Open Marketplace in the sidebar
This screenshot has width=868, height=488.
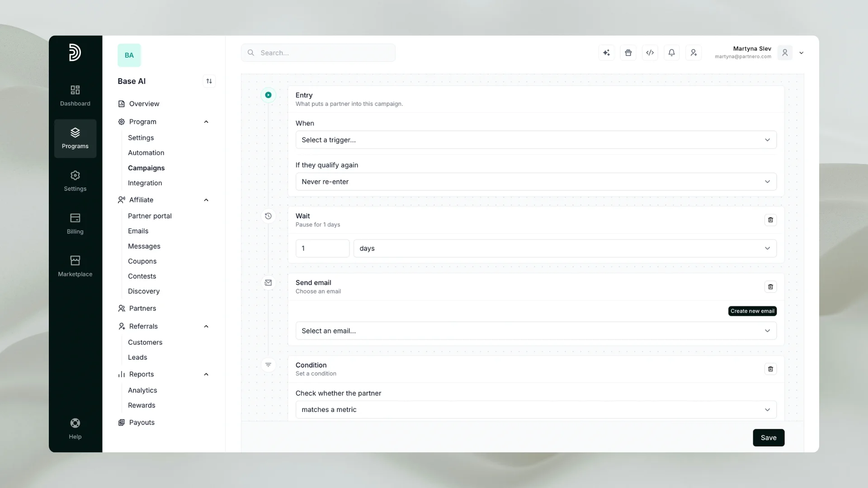(x=75, y=266)
